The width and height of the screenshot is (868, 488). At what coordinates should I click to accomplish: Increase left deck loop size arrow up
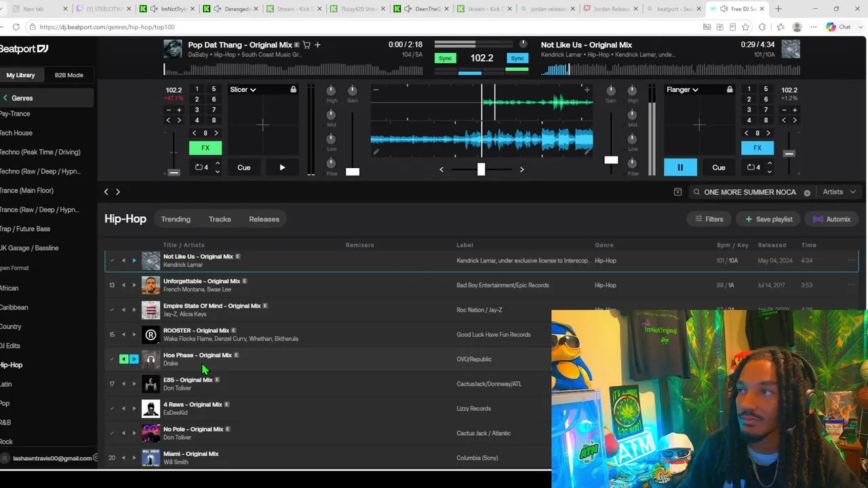(217, 163)
